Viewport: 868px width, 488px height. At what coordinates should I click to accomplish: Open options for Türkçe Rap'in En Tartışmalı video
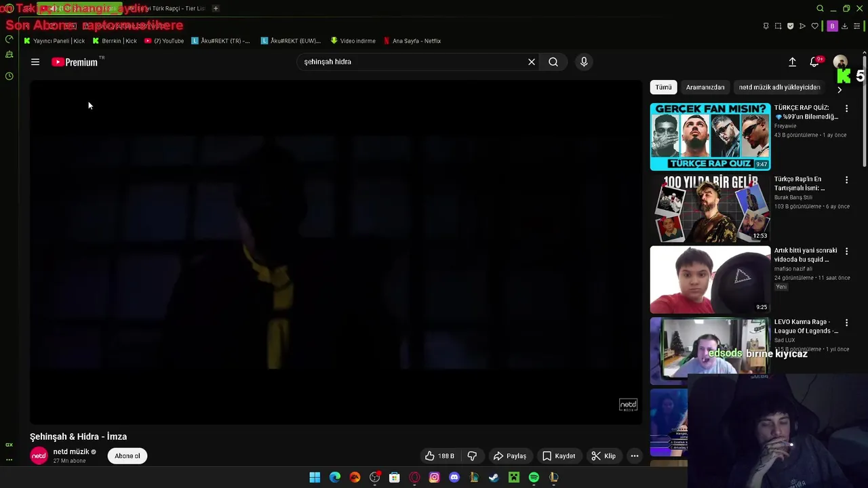click(x=846, y=180)
